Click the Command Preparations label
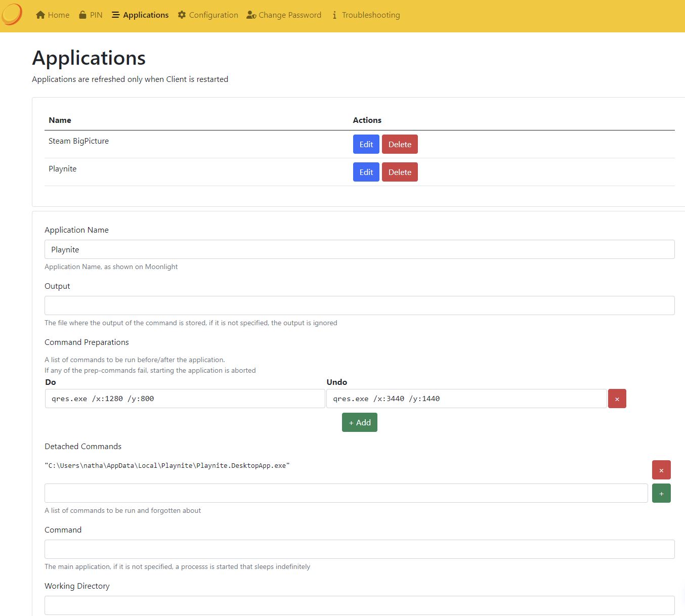This screenshot has width=685, height=616. (x=87, y=342)
